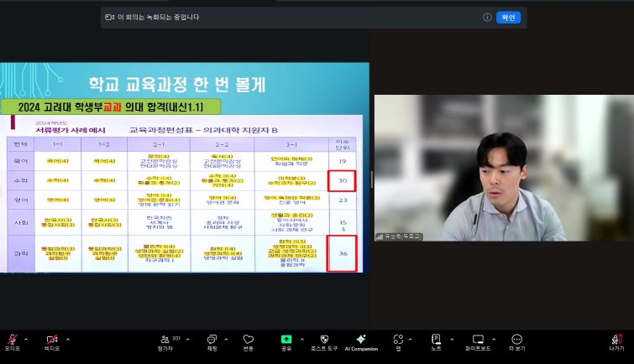Select the presenter's video tile

point(504,168)
